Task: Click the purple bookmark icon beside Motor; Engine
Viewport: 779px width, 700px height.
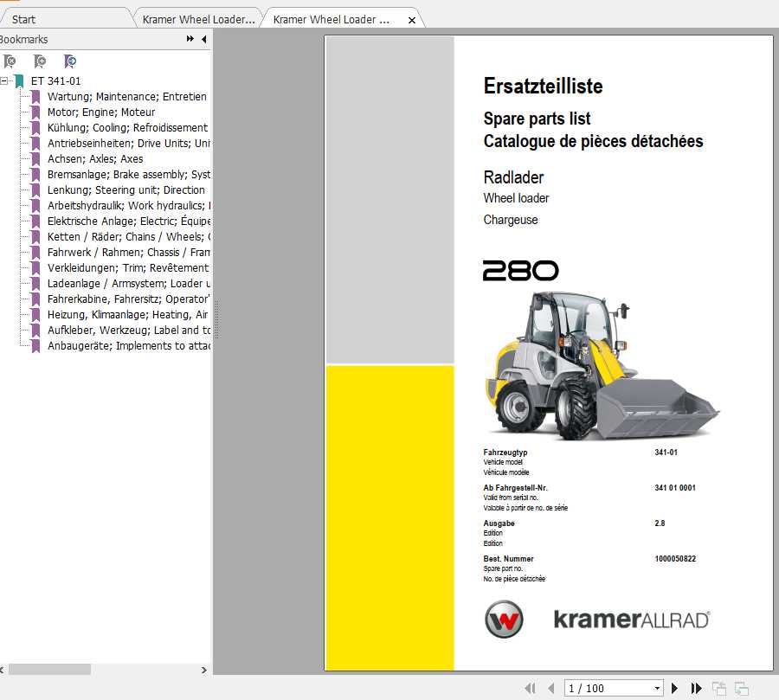Action: (35, 112)
